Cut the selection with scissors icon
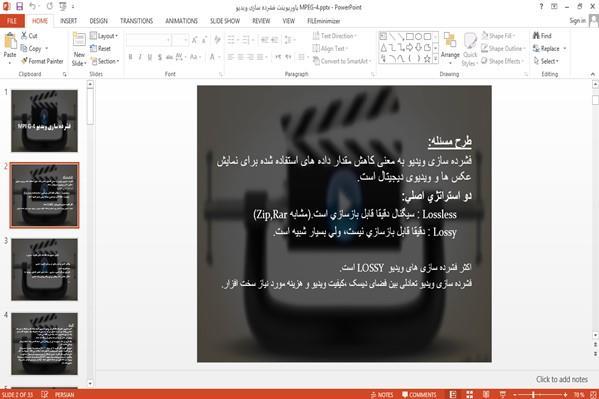Image resolution: width=599 pixels, height=399 pixels. click(29, 36)
